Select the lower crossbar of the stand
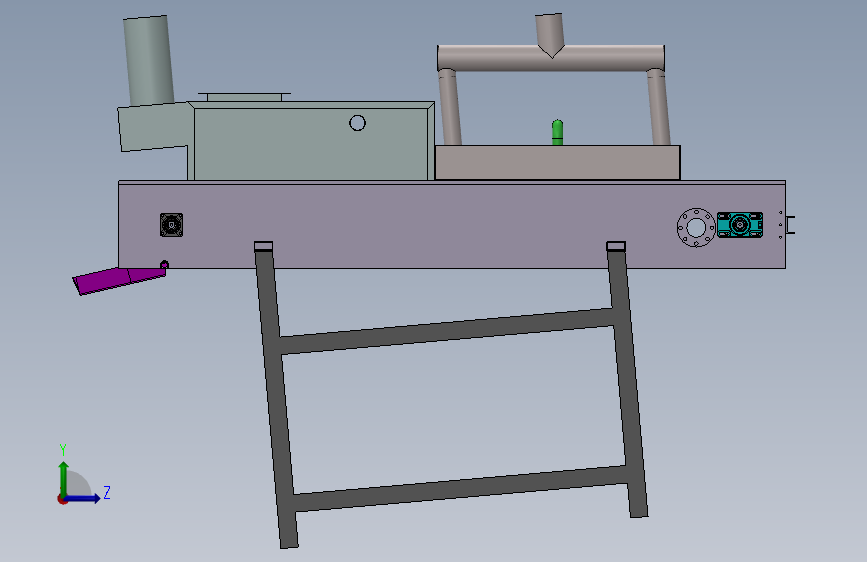Image resolution: width=867 pixels, height=562 pixels. point(461,488)
